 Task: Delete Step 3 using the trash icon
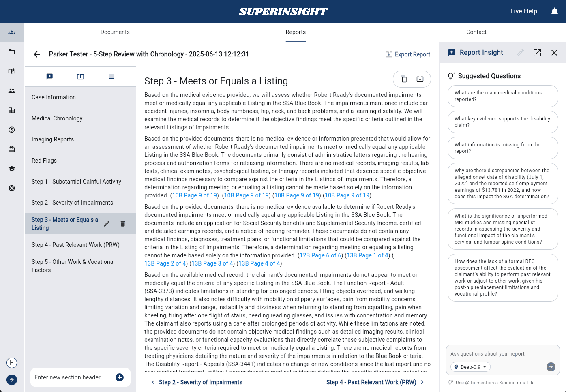[x=123, y=223]
